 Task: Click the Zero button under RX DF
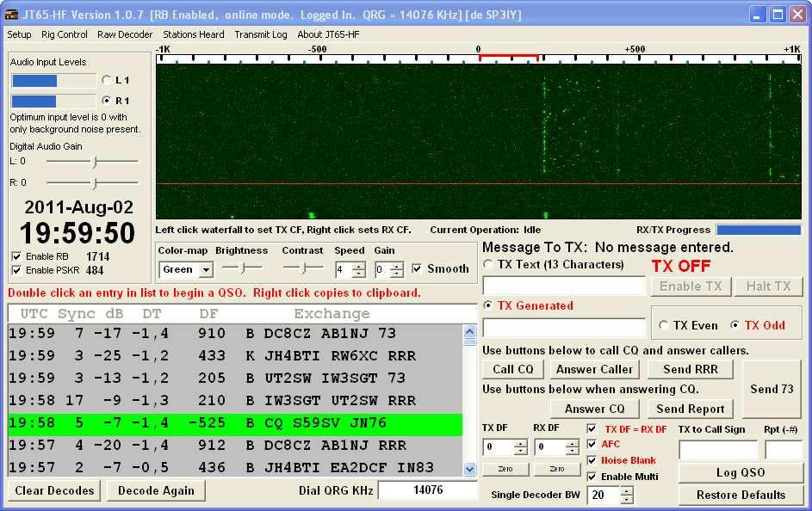(x=557, y=469)
